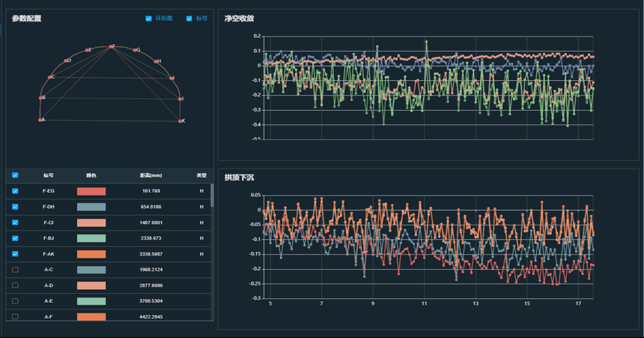Image resolution: width=644 pixels, height=338 pixels.
Task: Select point H on the arch diagram
Action: [x=156, y=61]
